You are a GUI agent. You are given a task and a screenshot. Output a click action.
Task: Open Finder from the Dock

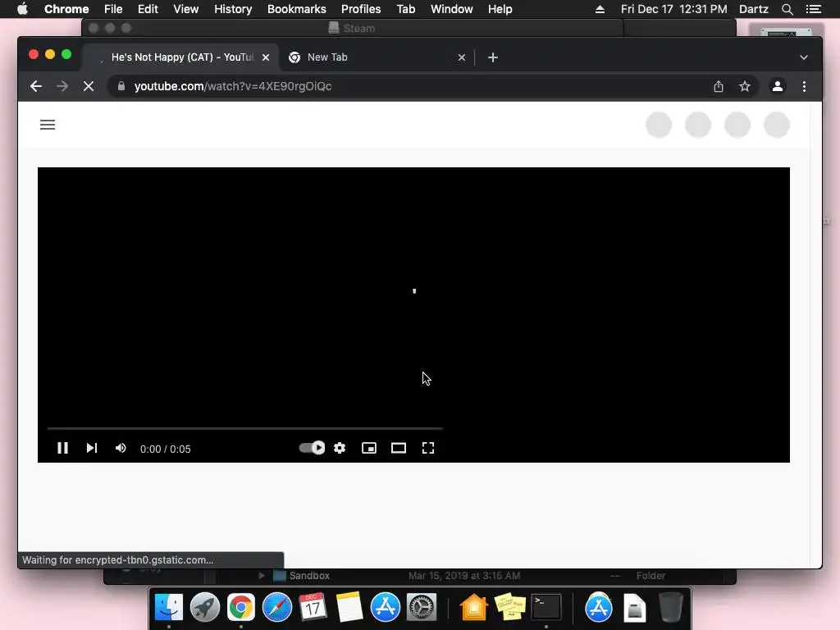click(x=169, y=608)
